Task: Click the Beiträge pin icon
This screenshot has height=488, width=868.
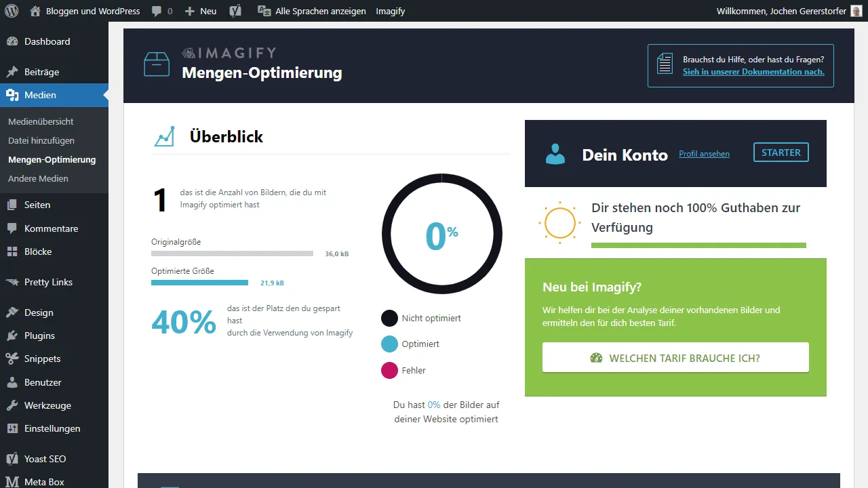Action: coord(12,72)
